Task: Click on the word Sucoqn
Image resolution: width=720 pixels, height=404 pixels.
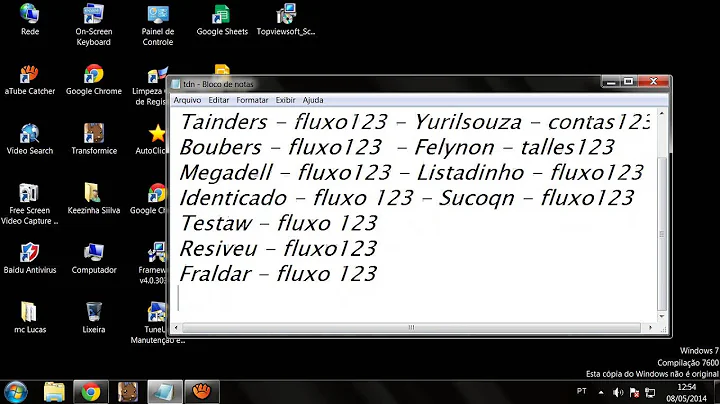Action: 477,199
